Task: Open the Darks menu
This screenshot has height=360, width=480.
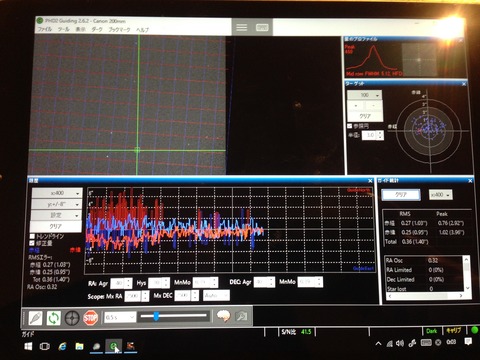Action: [97, 29]
